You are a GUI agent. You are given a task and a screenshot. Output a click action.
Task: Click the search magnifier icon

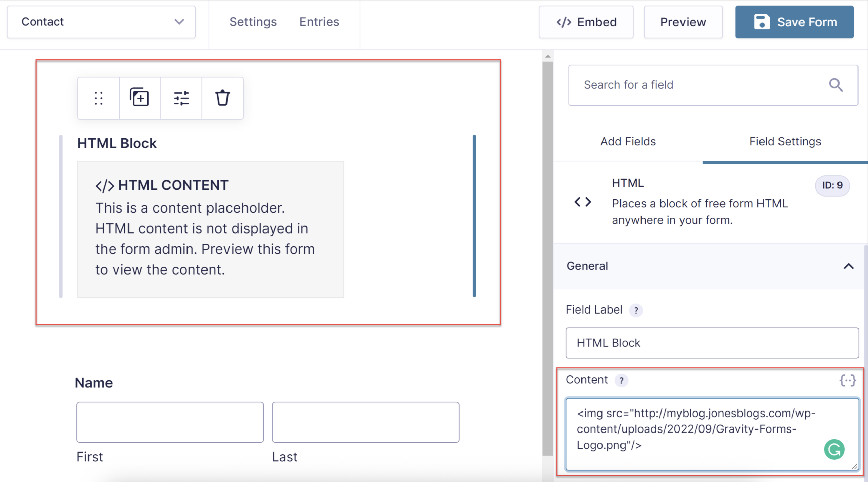coord(835,85)
